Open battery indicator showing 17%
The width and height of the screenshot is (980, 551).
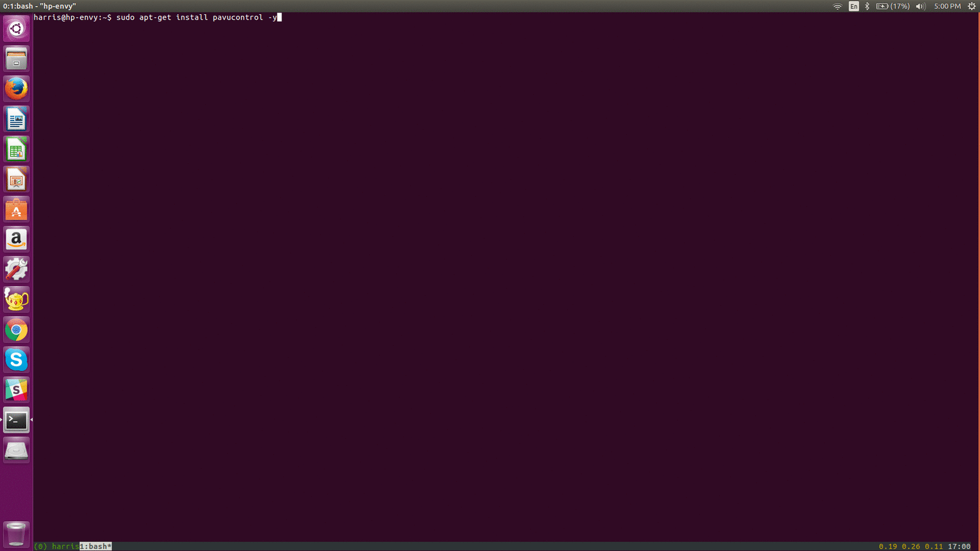[x=892, y=6]
